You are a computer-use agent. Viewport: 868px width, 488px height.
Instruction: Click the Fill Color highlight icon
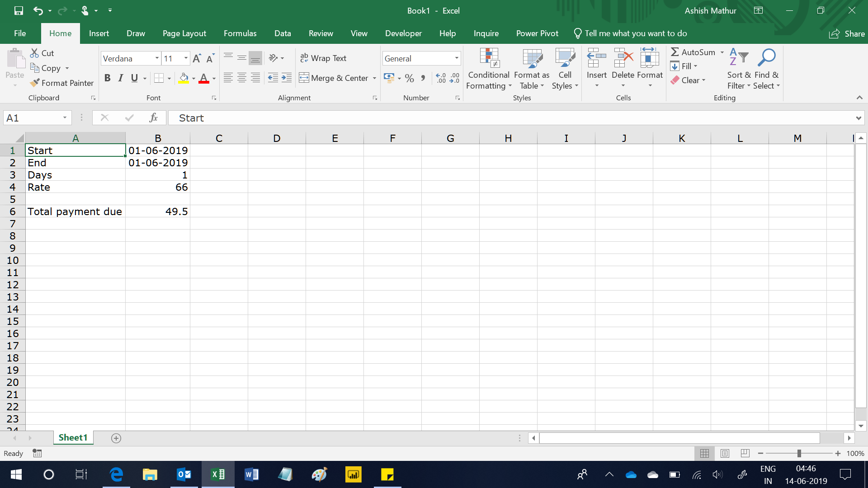click(x=184, y=78)
